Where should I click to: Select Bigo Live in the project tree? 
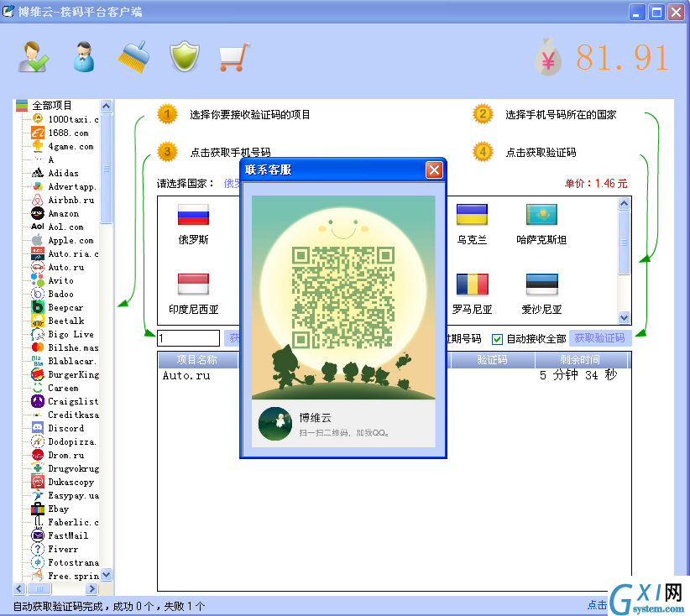pos(71,334)
